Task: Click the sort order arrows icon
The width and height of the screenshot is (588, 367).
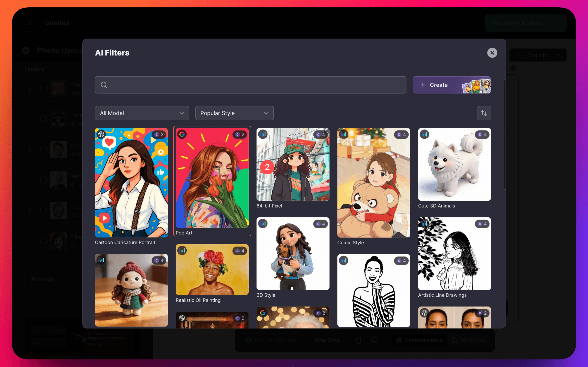Action: point(484,113)
